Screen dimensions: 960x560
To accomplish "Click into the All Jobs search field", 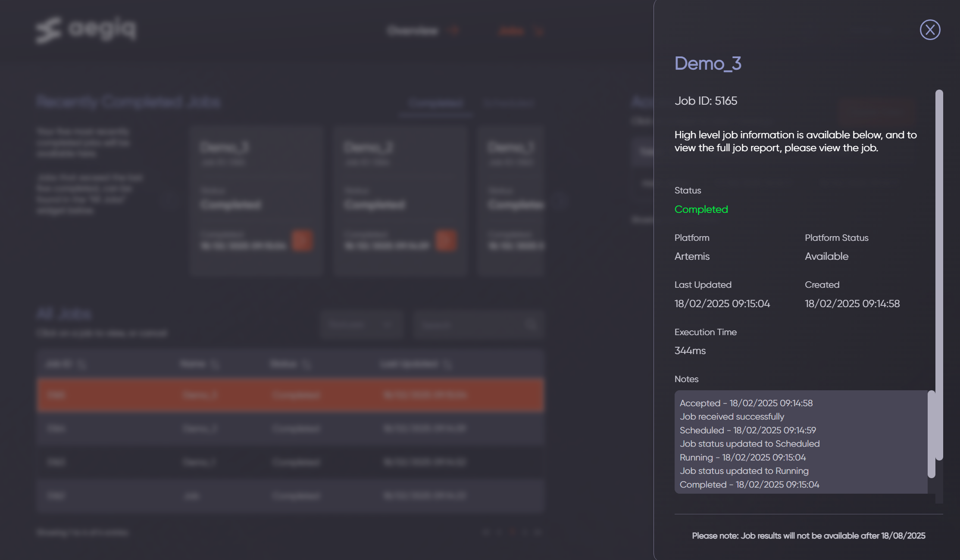I will coord(470,324).
